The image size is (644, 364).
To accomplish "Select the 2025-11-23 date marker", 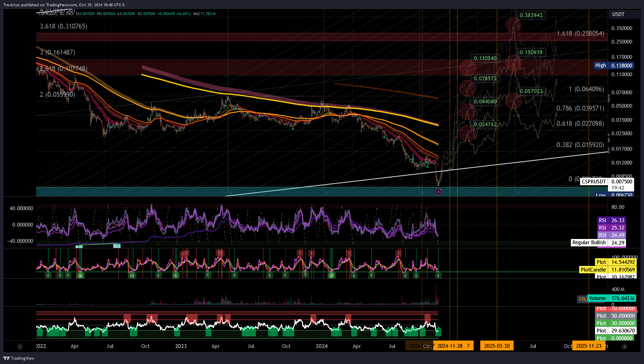I will (589, 346).
